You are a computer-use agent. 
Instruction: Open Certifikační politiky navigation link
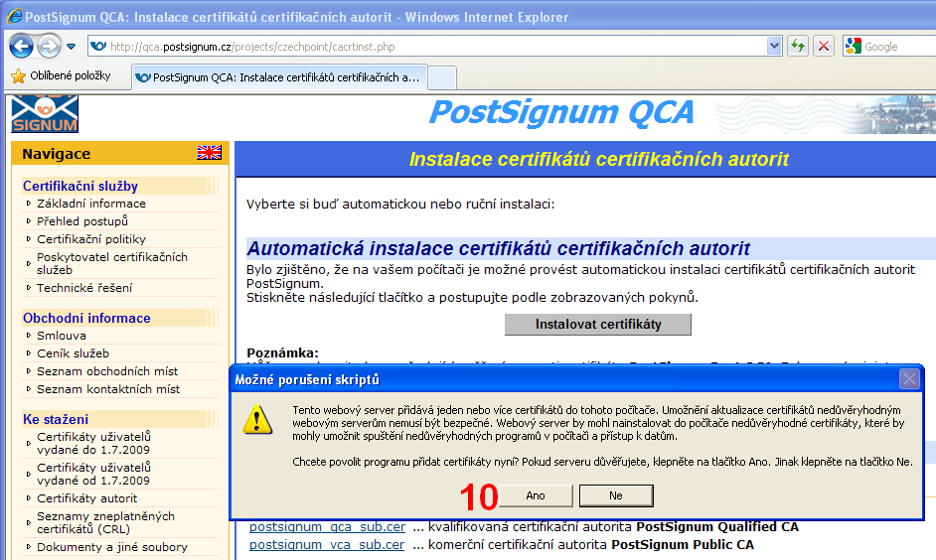[x=91, y=239]
